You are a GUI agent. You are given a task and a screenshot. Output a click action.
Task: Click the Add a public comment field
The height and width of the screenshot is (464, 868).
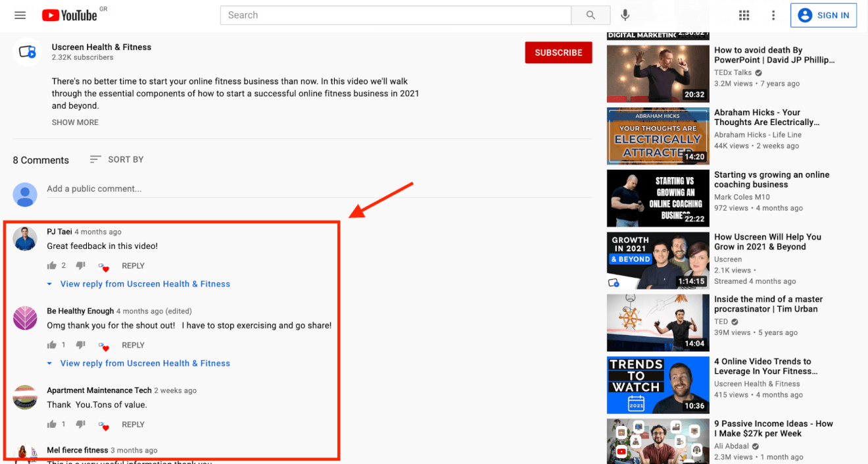point(319,189)
